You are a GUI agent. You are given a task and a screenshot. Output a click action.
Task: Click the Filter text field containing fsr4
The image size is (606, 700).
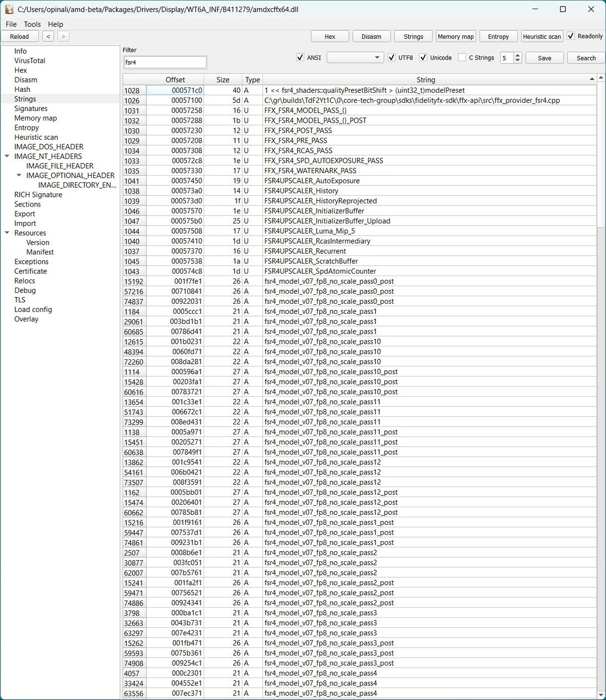165,63
